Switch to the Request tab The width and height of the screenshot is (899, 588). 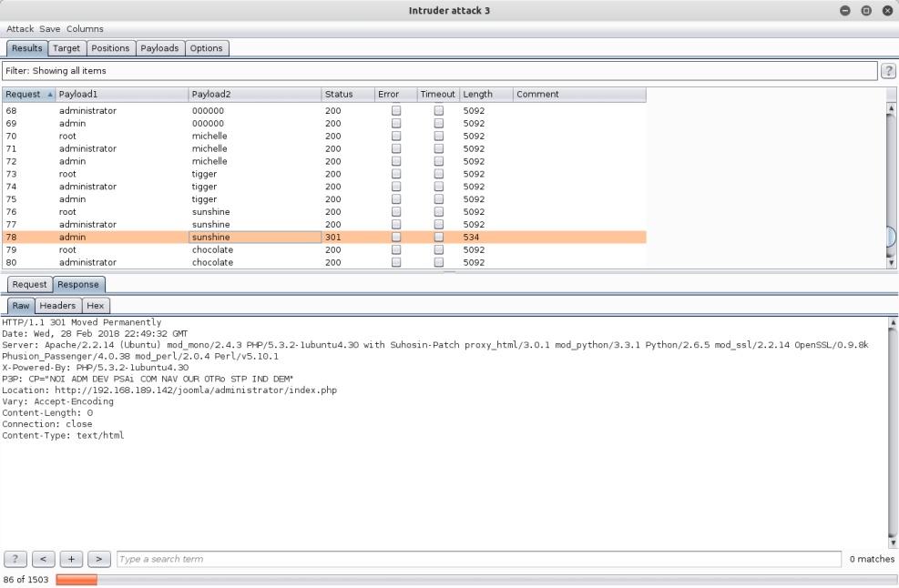(29, 285)
